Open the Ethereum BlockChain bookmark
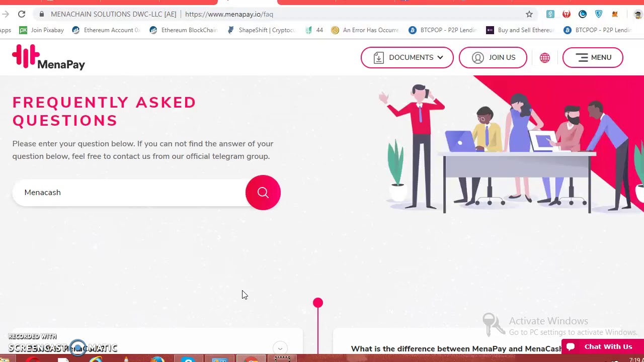The width and height of the screenshot is (644, 362). pos(184,30)
